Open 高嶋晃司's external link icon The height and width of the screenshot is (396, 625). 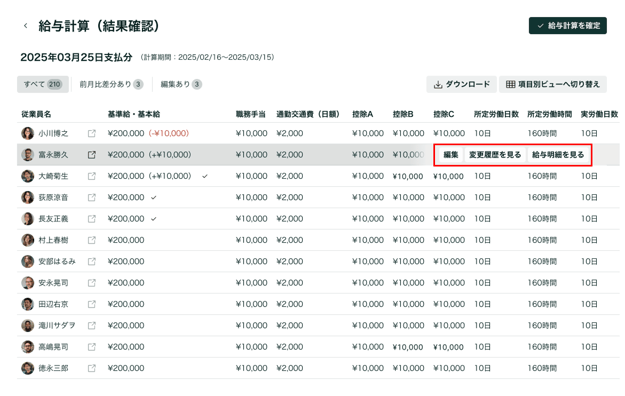click(x=92, y=347)
